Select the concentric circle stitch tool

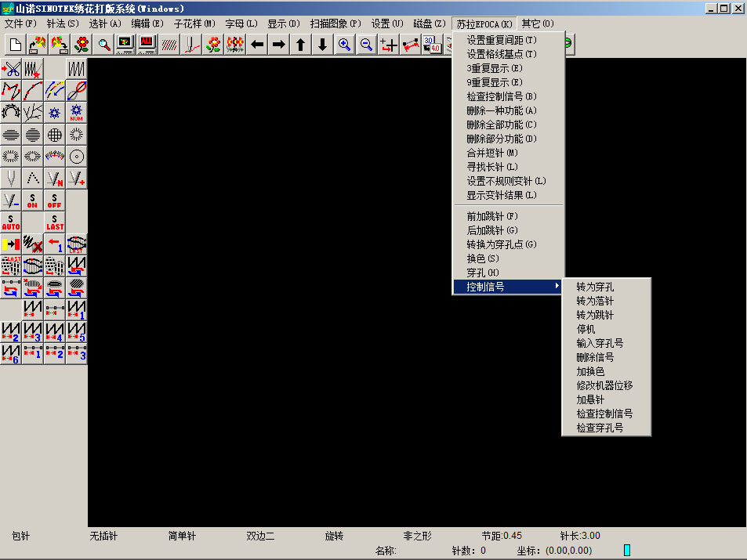click(77, 156)
